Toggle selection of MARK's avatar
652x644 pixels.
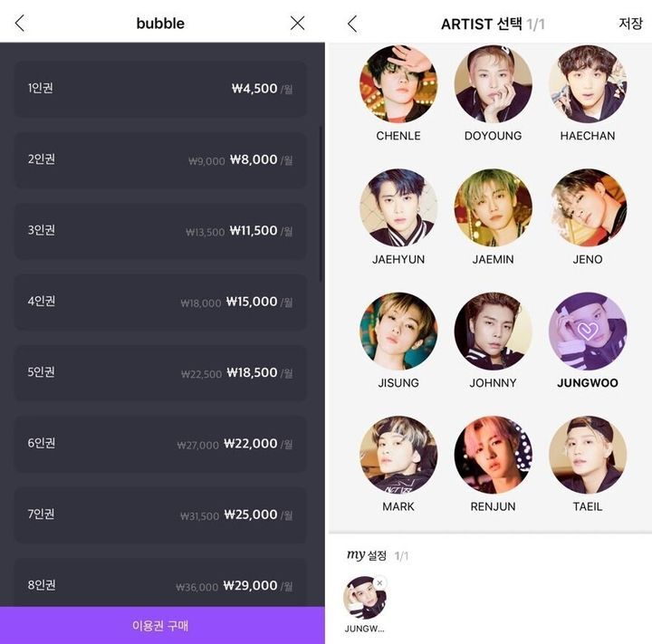click(398, 455)
